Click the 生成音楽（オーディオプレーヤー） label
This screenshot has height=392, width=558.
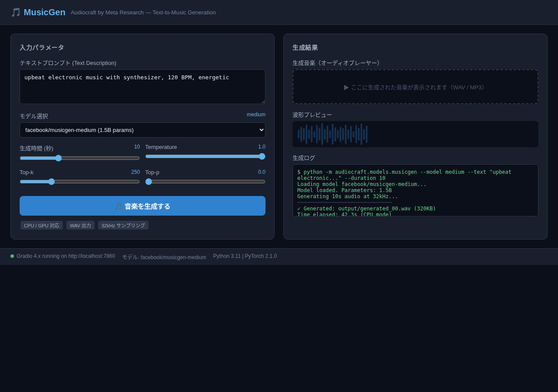pos(337,63)
